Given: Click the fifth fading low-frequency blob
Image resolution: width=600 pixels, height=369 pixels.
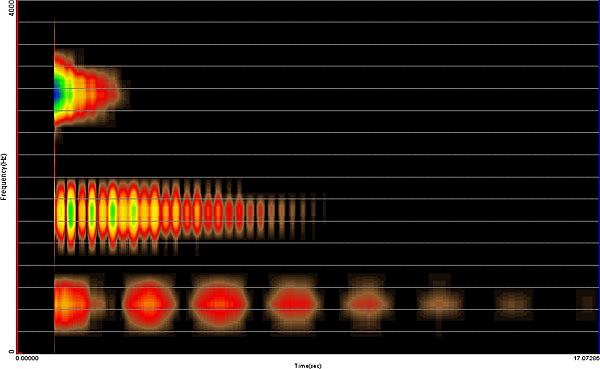Looking at the screenshot, I should tap(367, 304).
